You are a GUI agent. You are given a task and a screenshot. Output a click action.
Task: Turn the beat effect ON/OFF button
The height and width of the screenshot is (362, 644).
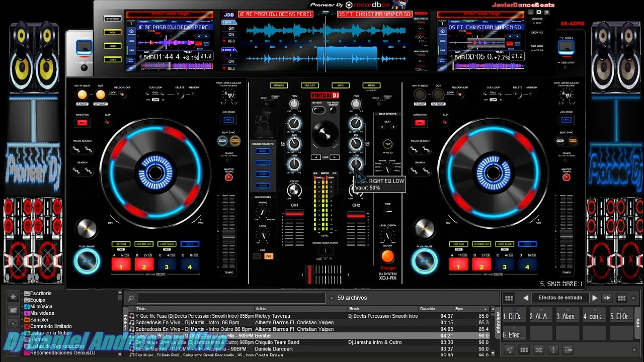pos(387,256)
